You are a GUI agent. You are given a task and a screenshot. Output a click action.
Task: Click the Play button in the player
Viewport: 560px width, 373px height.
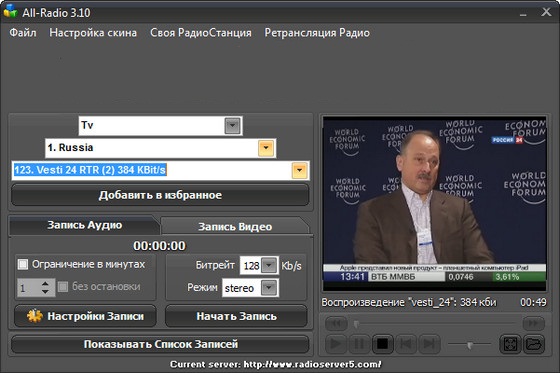coord(336,344)
